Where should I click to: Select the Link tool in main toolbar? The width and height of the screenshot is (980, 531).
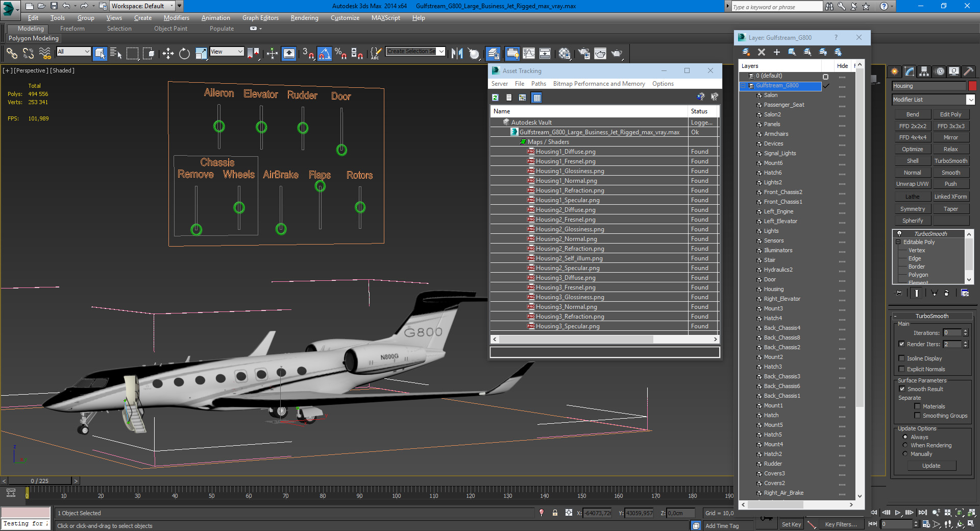pos(12,53)
